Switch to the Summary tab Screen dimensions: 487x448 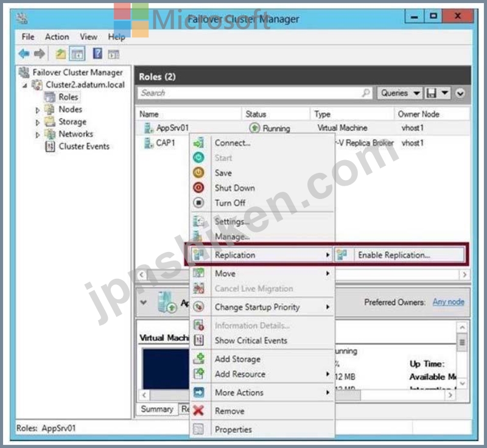tap(157, 409)
